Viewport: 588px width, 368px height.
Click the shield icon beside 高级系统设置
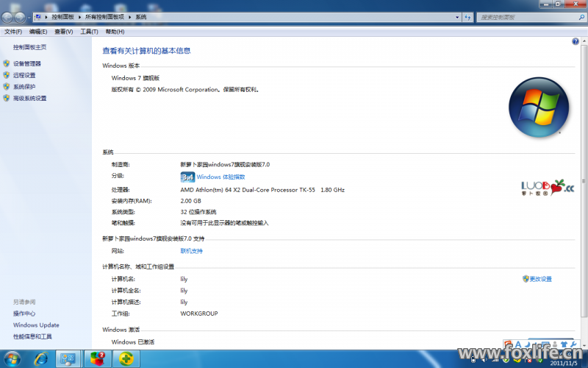pos(7,98)
